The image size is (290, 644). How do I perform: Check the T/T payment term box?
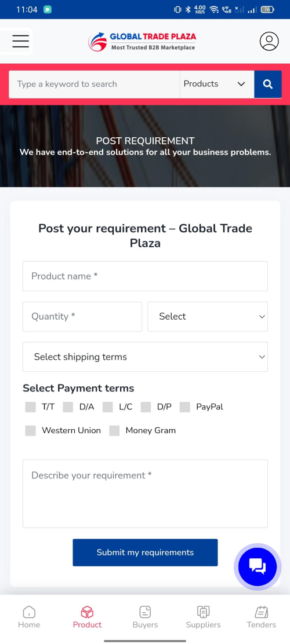tap(30, 407)
